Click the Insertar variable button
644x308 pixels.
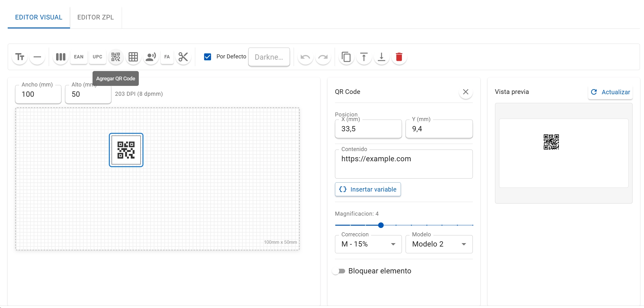[x=368, y=189]
